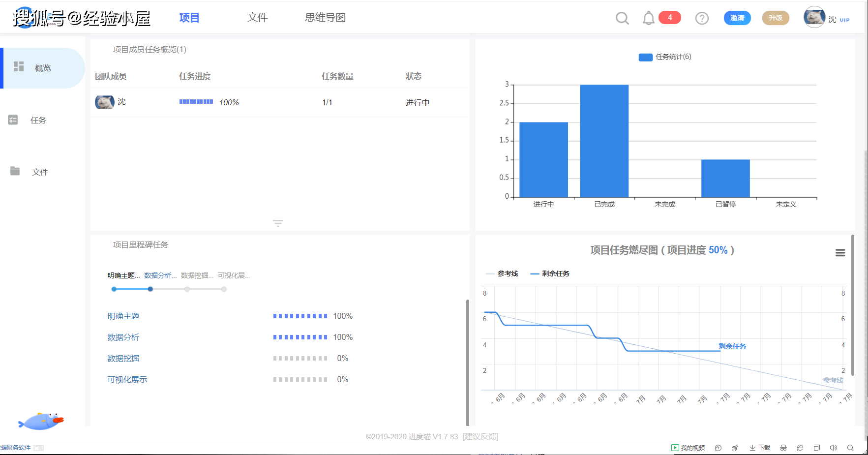Click the rocket accelerator icon in status bar

(735, 448)
